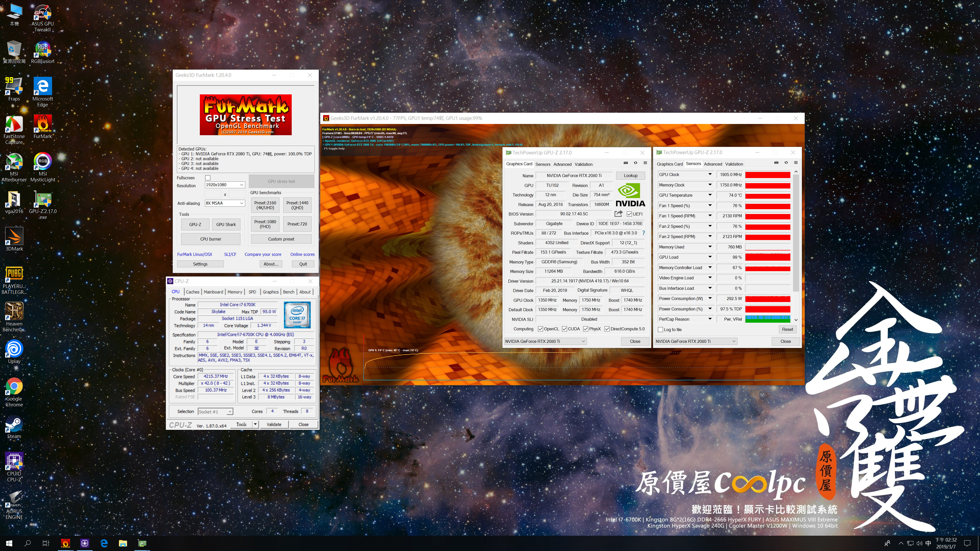Open Task View on taskbar

pyautogui.click(x=46, y=543)
